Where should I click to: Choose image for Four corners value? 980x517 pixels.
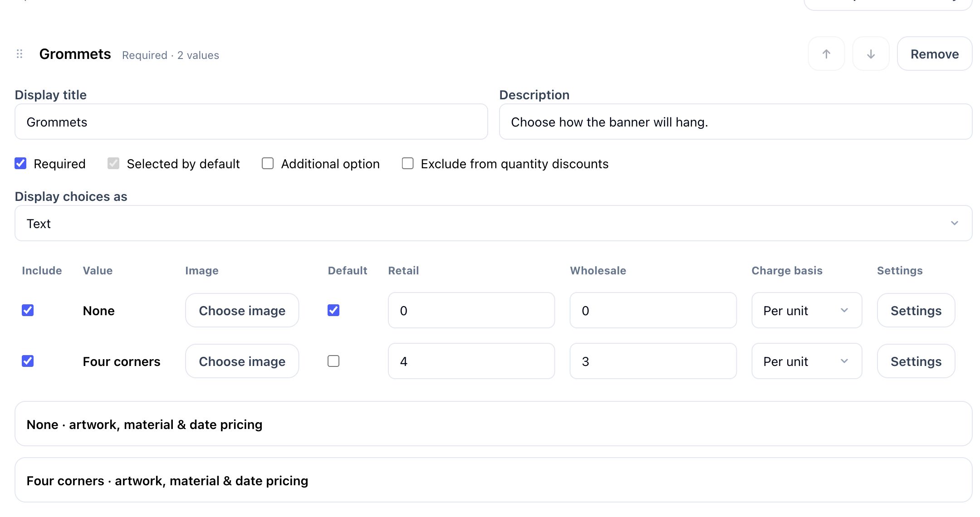coord(242,361)
